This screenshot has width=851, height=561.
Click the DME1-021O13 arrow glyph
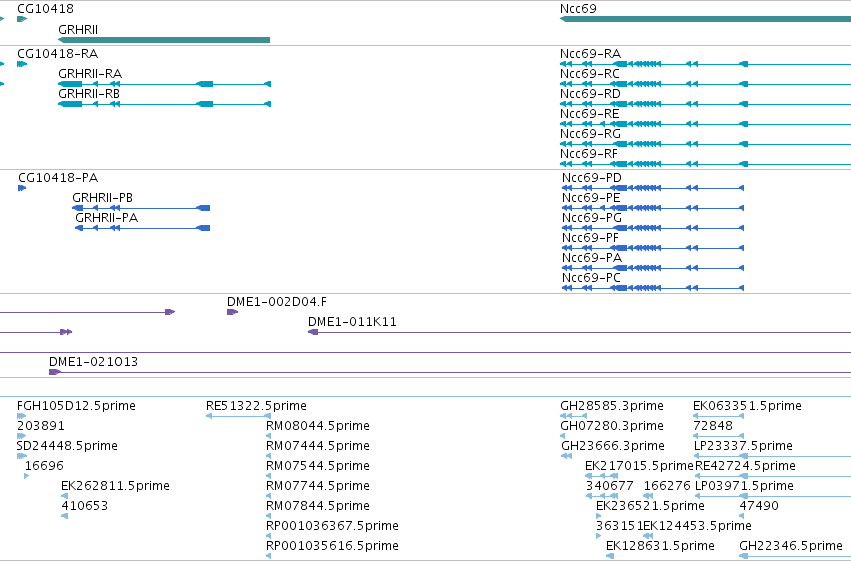point(54,372)
